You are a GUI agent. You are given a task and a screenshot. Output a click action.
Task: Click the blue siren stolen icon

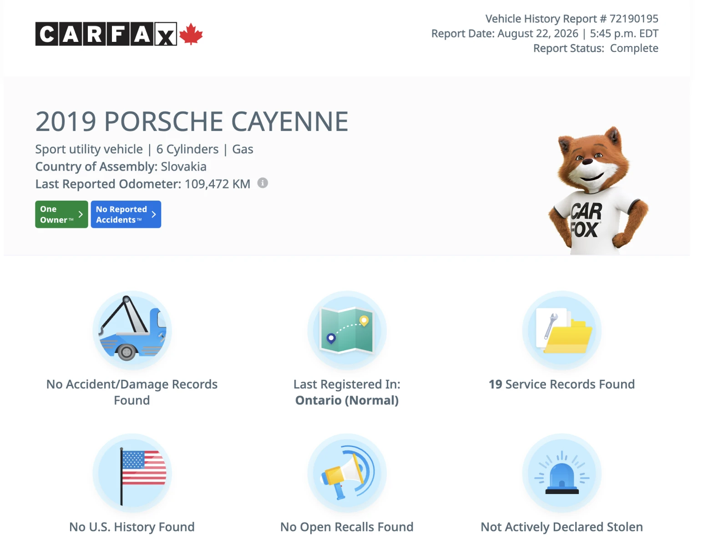click(562, 473)
